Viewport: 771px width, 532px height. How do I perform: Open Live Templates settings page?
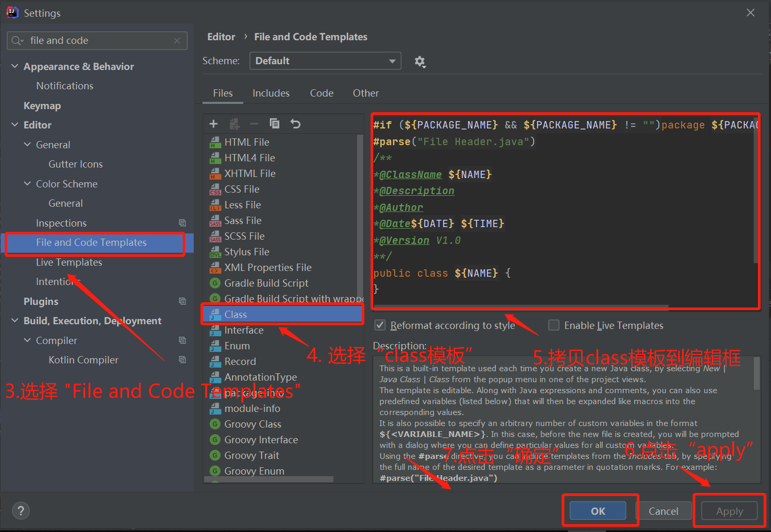click(x=69, y=262)
